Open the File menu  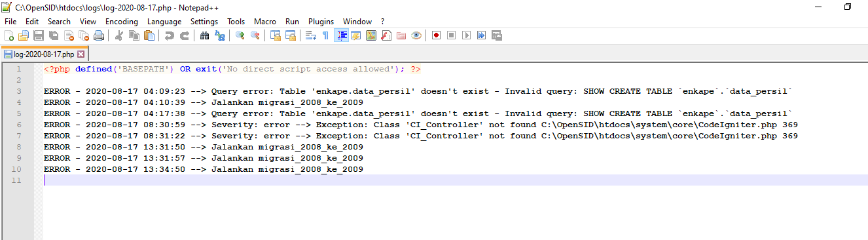10,22
